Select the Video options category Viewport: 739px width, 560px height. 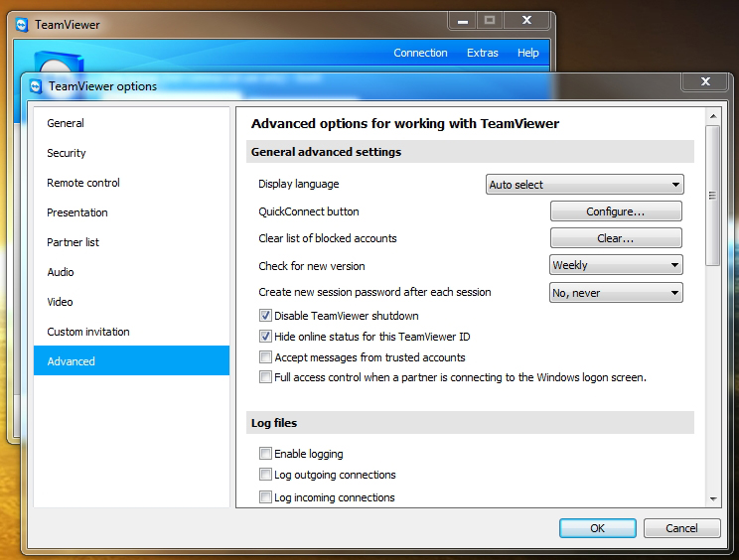[x=131, y=302]
